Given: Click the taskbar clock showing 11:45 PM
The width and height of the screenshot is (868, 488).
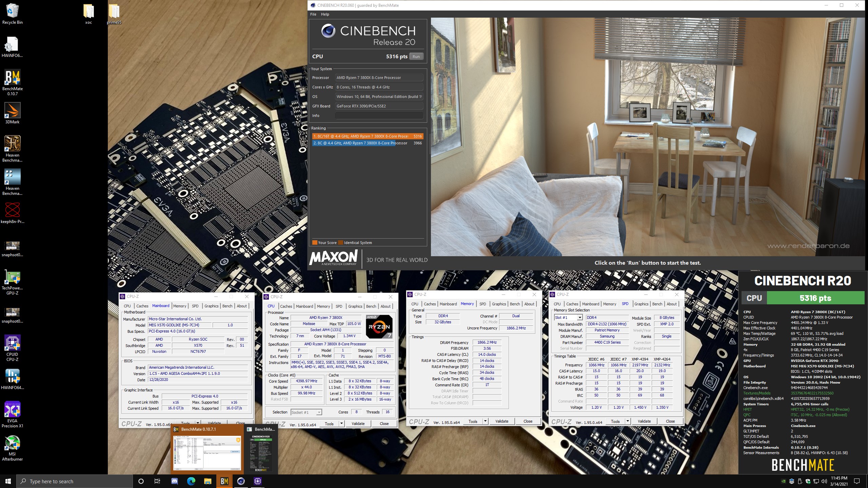Looking at the screenshot, I should [839, 481].
